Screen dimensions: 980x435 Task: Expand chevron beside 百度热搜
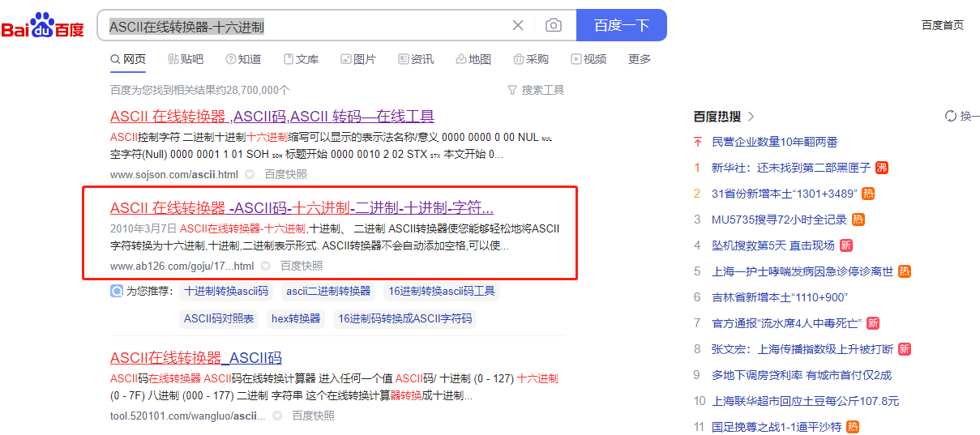click(751, 117)
